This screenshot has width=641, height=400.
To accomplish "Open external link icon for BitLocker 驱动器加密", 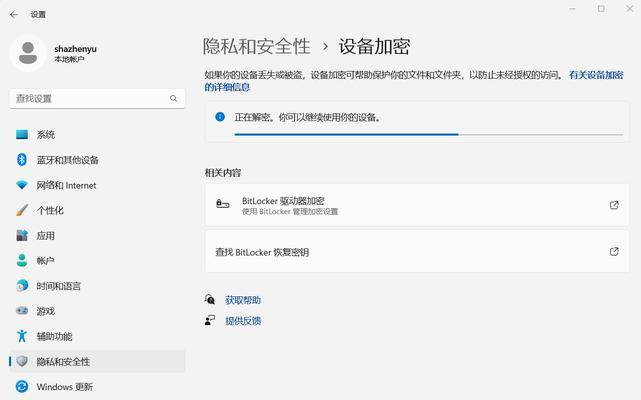I will 614,205.
